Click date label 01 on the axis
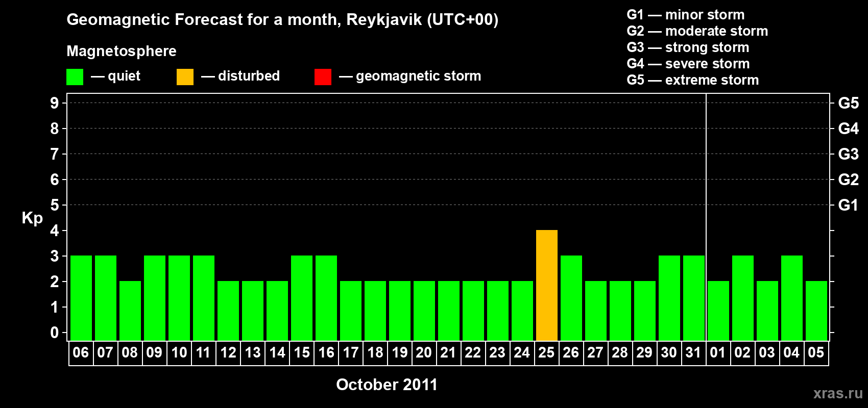This screenshot has width=868, height=408. coord(718,352)
